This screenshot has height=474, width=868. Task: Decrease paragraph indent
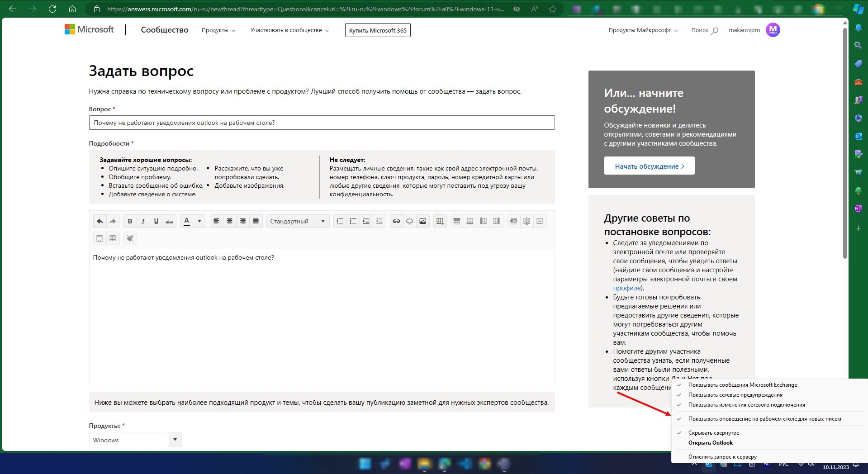(x=379, y=221)
